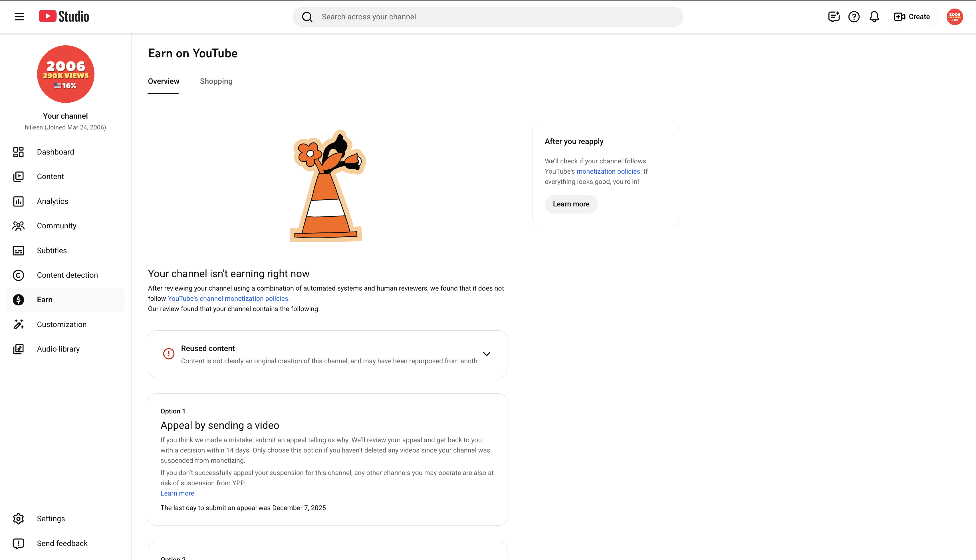Open Community in the sidebar
Image resolution: width=976 pixels, height=560 pixels.
65,226
